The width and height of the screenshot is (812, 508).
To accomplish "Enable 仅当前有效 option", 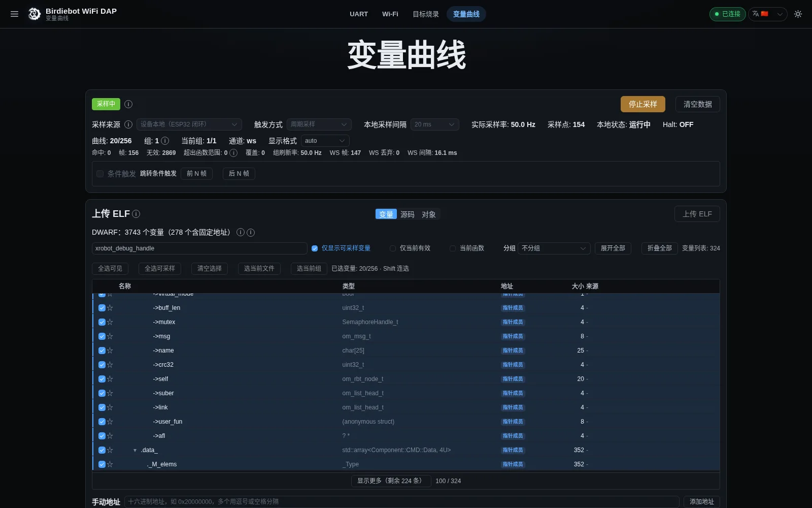I will (x=393, y=248).
